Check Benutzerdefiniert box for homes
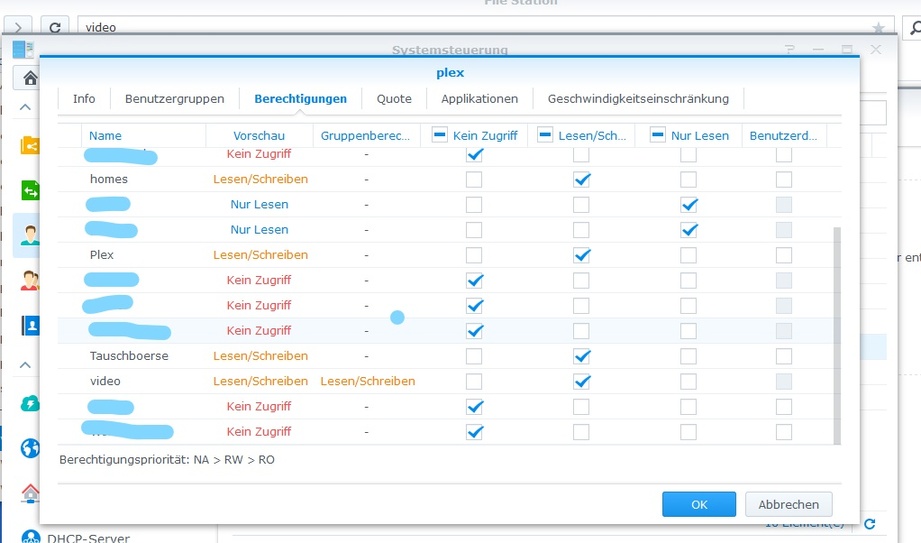921x543 pixels. coord(784,179)
